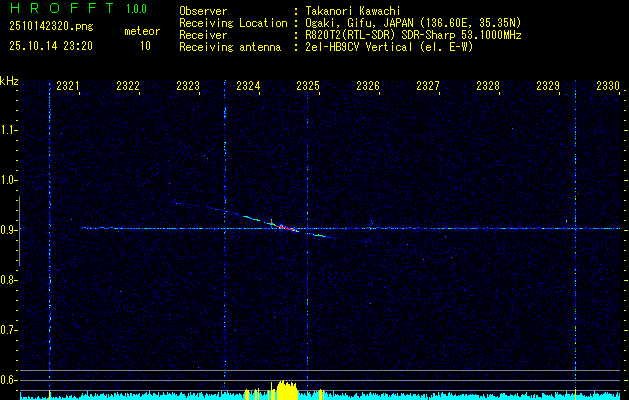Viewport: 629px width, 400px height.
Task: Click the 2321 time marker label
Action: pos(68,86)
